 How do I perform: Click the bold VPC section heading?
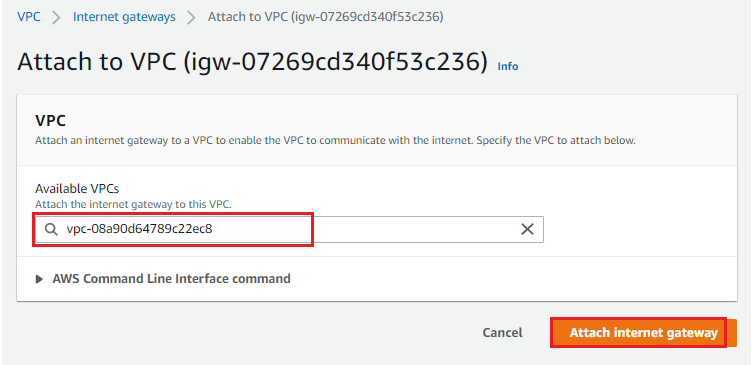pyautogui.click(x=50, y=121)
